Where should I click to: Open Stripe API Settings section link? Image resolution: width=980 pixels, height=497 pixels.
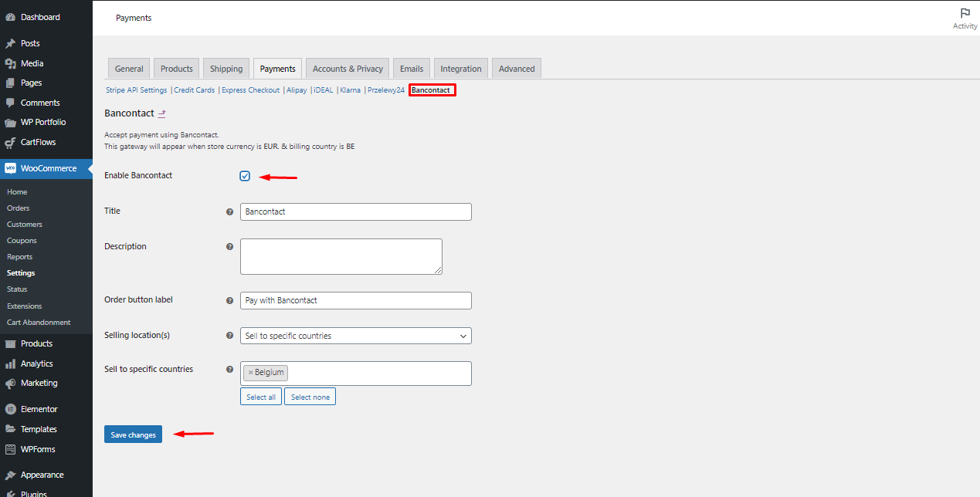[136, 90]
